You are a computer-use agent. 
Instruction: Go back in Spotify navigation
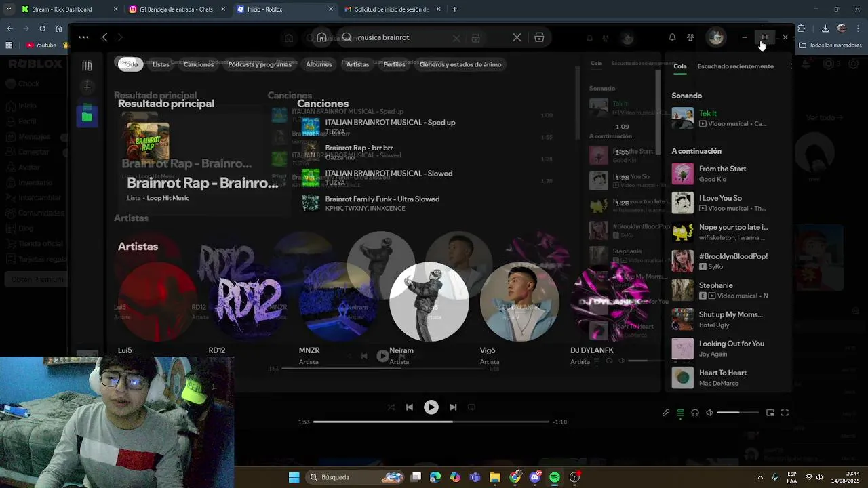point(104,37)
